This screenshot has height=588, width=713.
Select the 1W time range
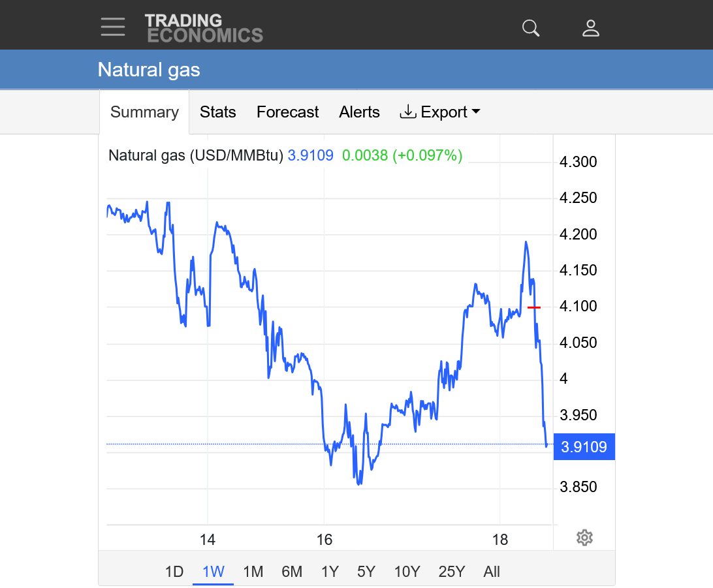click(214, 572)
